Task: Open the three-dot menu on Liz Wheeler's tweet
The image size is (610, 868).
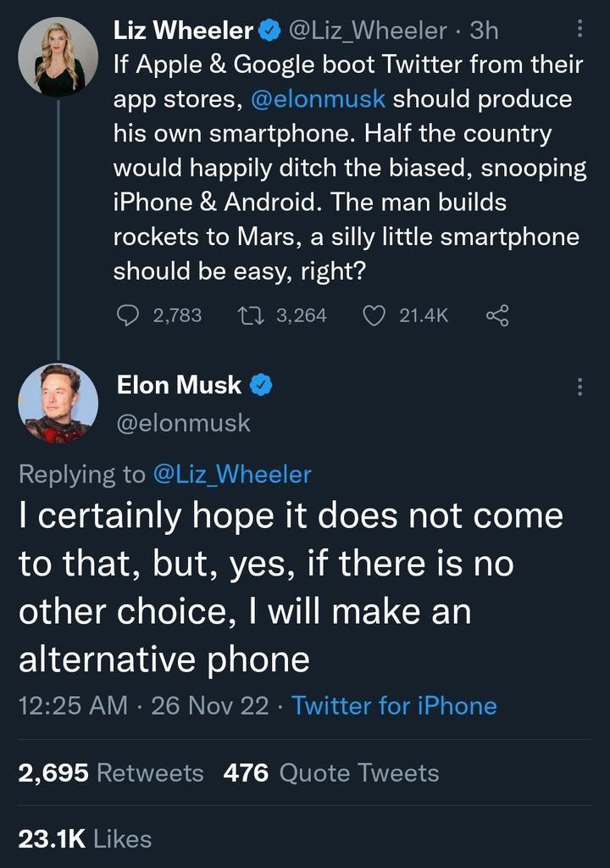Action: point(579,31)
